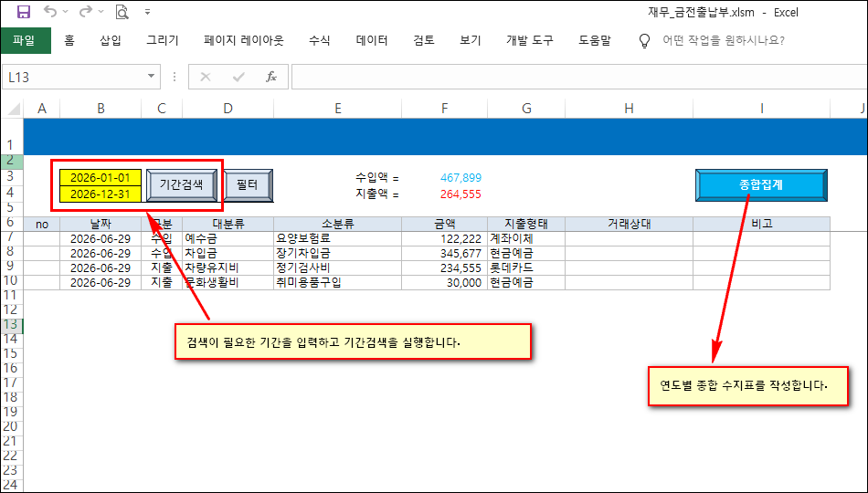Undo the last action
868x493 pixels.
point(50,12)
